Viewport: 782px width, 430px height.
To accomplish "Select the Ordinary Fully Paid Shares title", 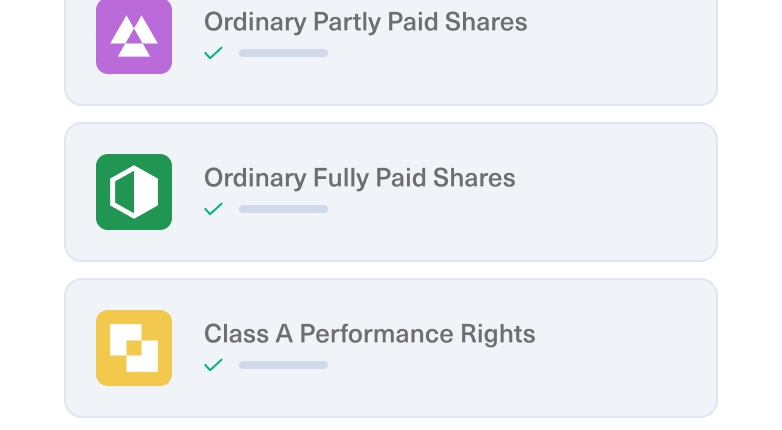I will coord(360,179).
